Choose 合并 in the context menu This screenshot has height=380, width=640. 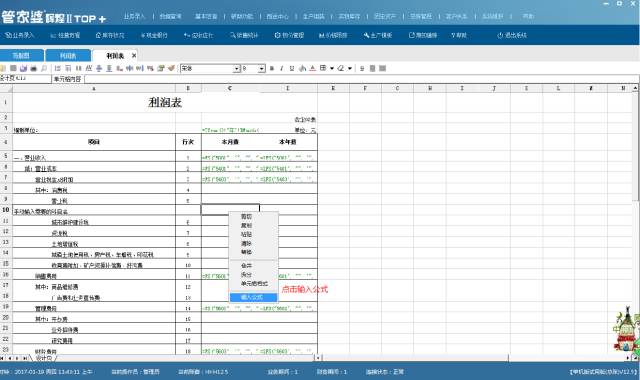(247, 265)
